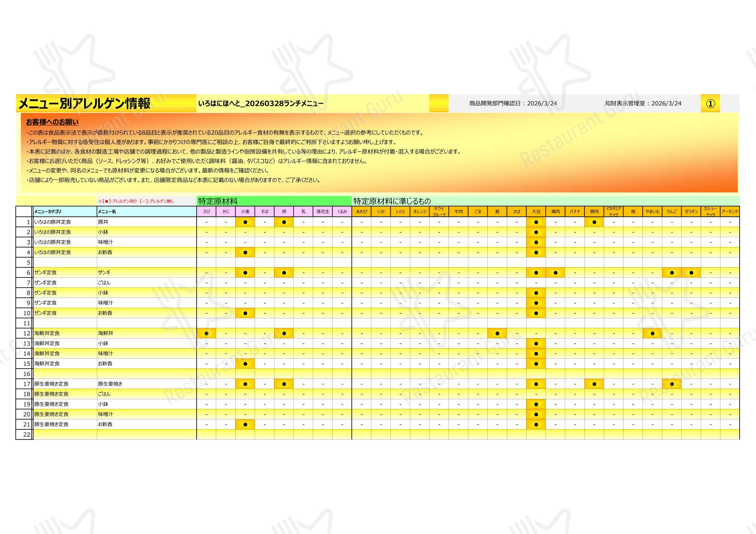Click the circled number ① page marker
This screenshot has height=534, width=756.
click(x=710, y=104)
